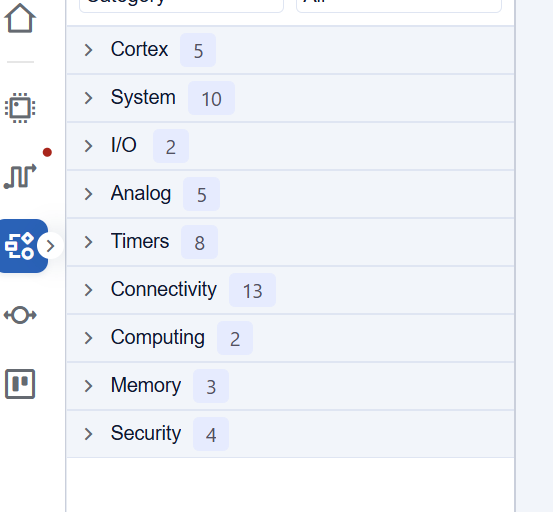This screenshot has height=512, width=553.
Task: Open the Category filter dropdown
Action: point(181,4)
